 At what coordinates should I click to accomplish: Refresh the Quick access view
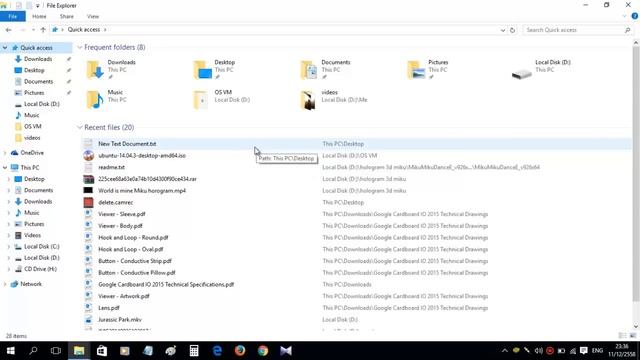click(512, 30)
